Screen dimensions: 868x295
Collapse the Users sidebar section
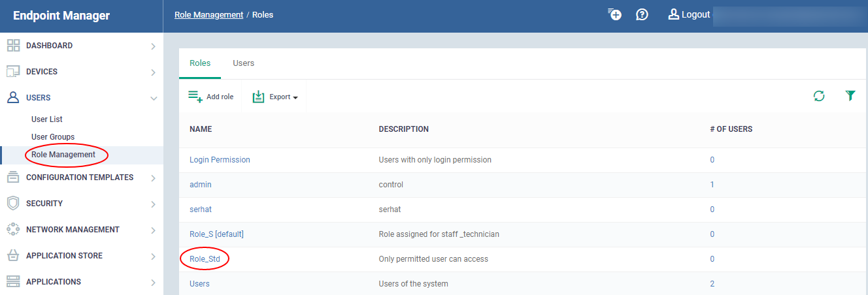coord(154,98)
